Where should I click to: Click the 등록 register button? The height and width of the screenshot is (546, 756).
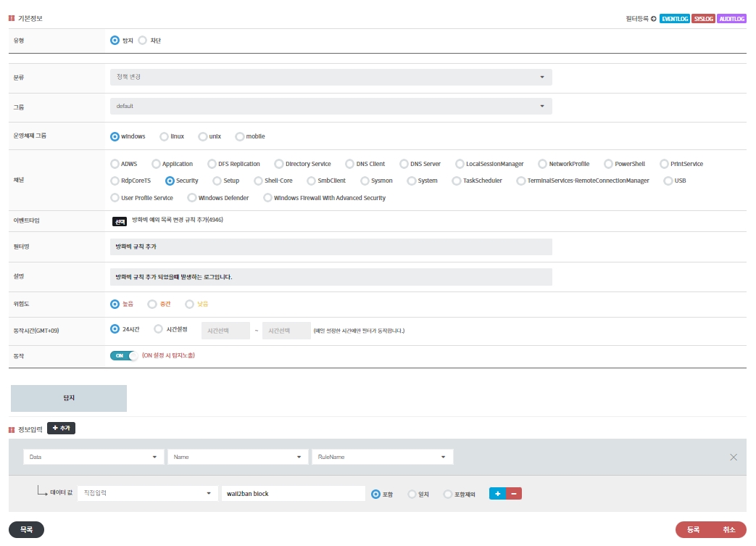(x=693, y=530)
